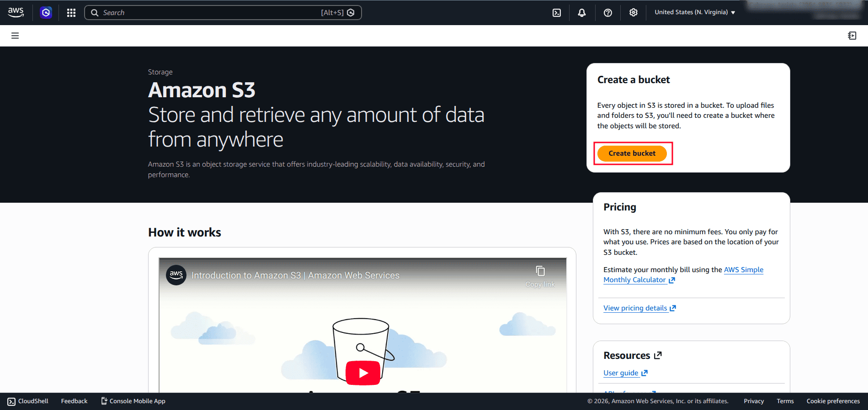The height and width of the screenshot is (410, 868).
Task: Open CloudShell icon in top navigation
Action: (x=557, y=13)
